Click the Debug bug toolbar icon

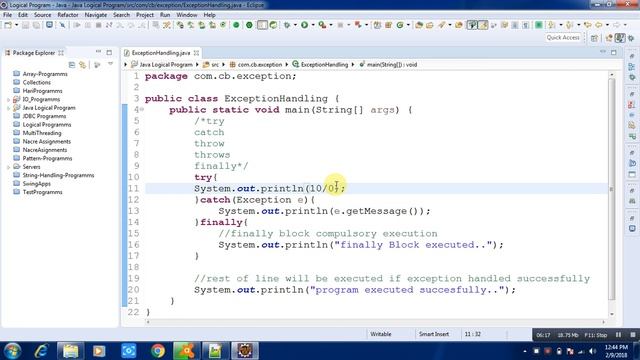(x=287, y=25)
